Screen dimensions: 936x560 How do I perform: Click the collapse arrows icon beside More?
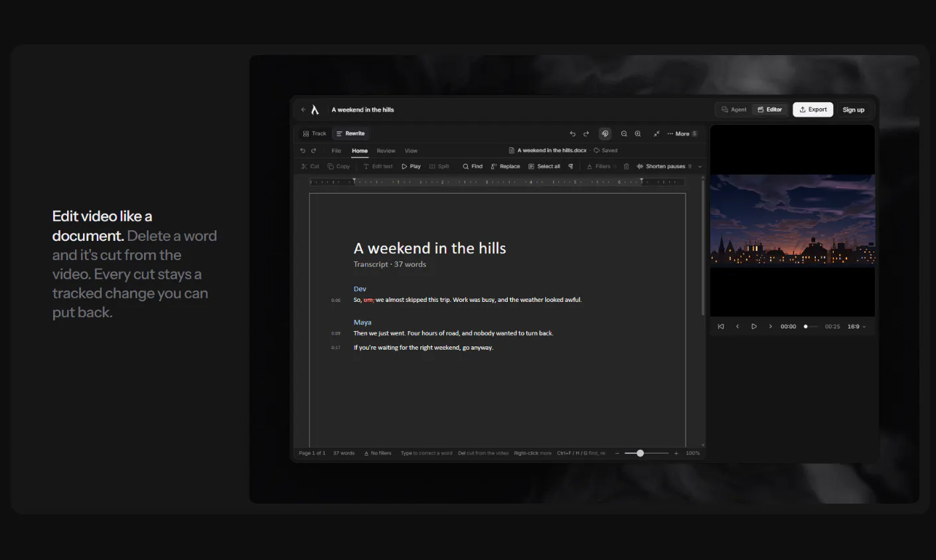[657, 133]
